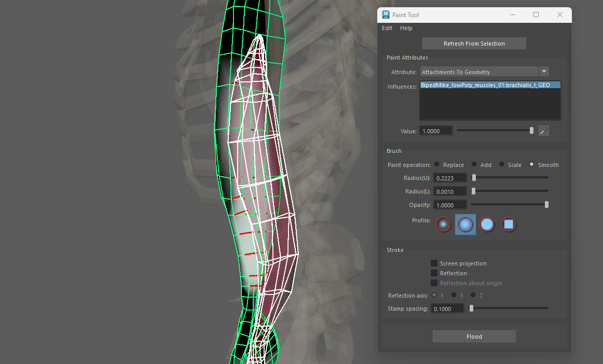The width and height of the screenshot is (603, 364).
Task: Select the Add paint operation
Action: [x=474, y=164]
